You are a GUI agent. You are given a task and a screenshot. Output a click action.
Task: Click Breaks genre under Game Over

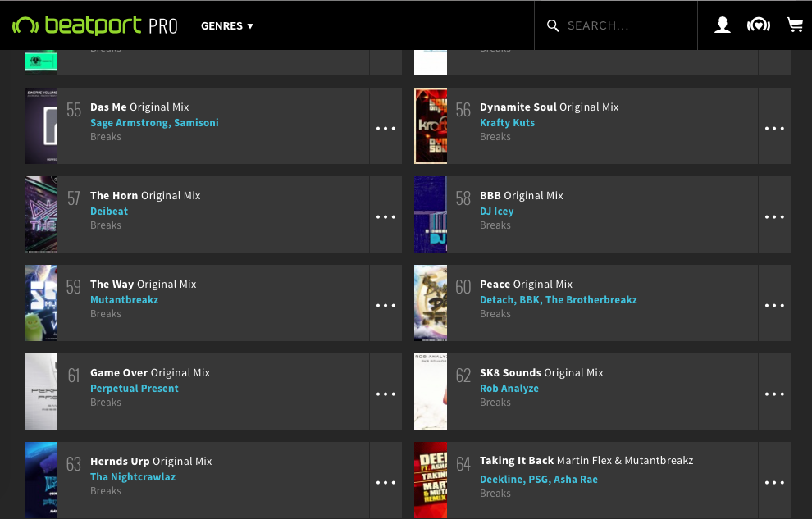coord(106,402)
